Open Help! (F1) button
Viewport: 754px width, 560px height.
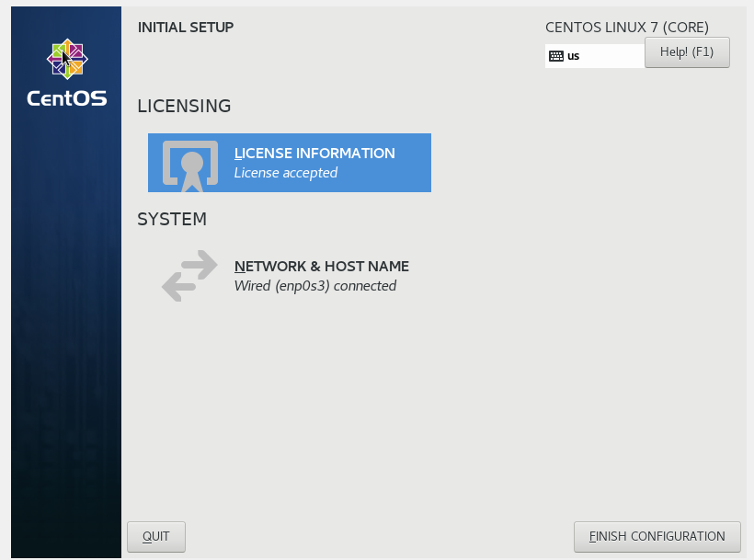(x=687, y=51)
